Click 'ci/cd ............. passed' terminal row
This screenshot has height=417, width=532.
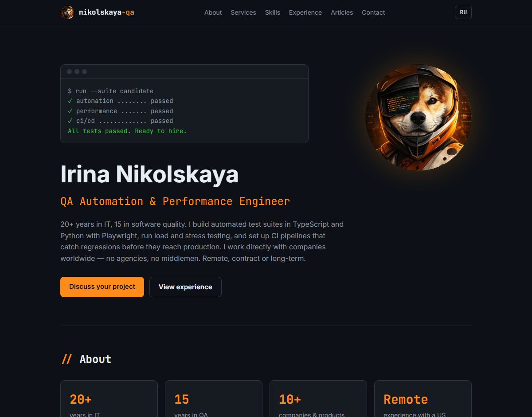(120, 121)
